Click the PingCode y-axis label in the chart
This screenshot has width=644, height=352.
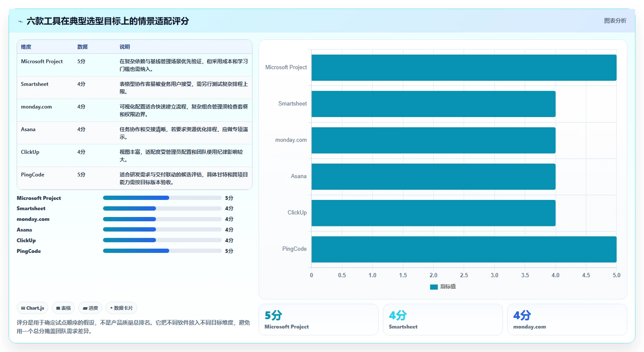coord(294,249)
